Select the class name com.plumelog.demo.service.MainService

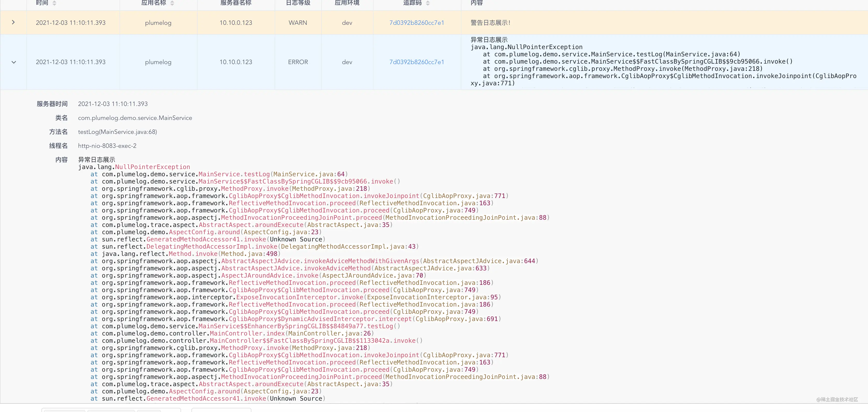point(135,118)
